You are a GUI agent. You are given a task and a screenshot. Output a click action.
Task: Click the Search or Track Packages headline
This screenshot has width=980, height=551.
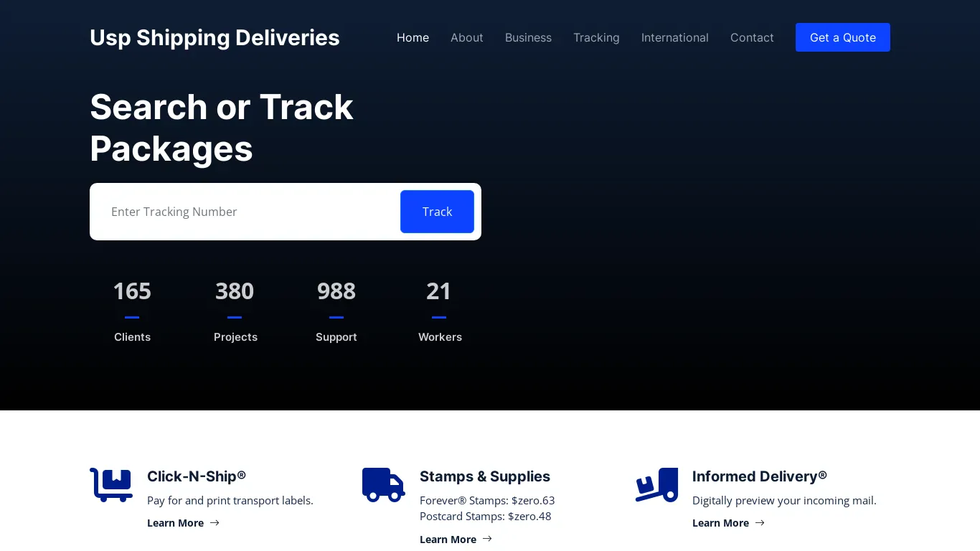coord(222,128)
